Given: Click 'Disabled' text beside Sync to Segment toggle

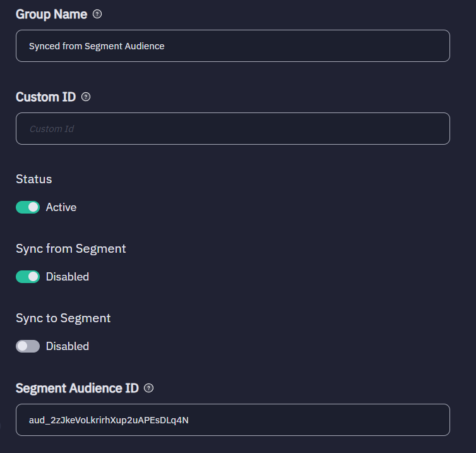Looking at the screenshot, I should coord(68,346).
